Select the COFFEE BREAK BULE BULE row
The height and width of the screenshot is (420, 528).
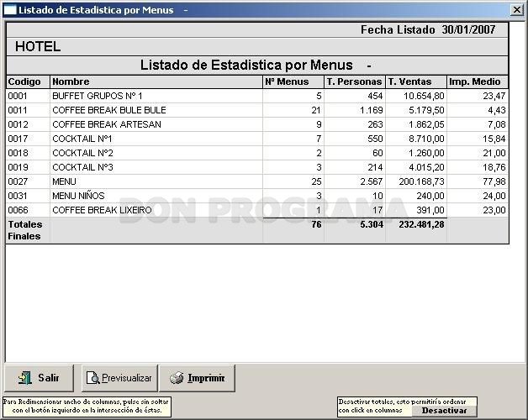tap(257, 110)
